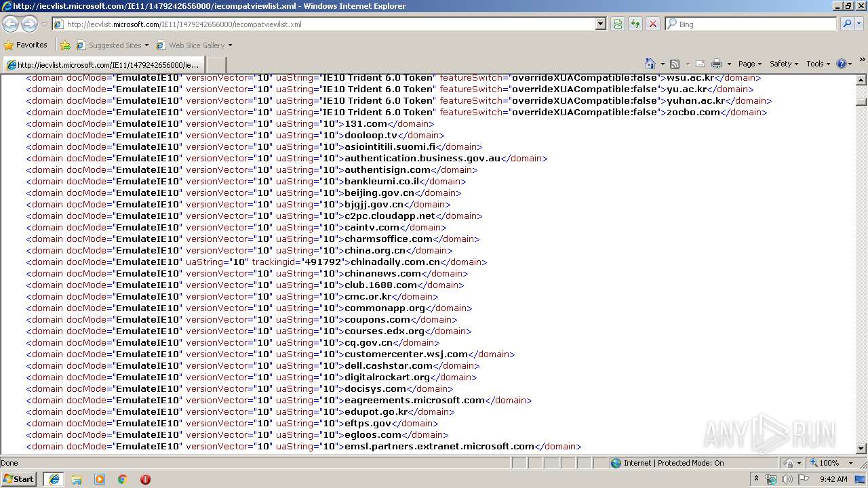Click the zocbo.com domain entry
The height and width of the screenshot is (488, 868).
(x=693, y=112)
